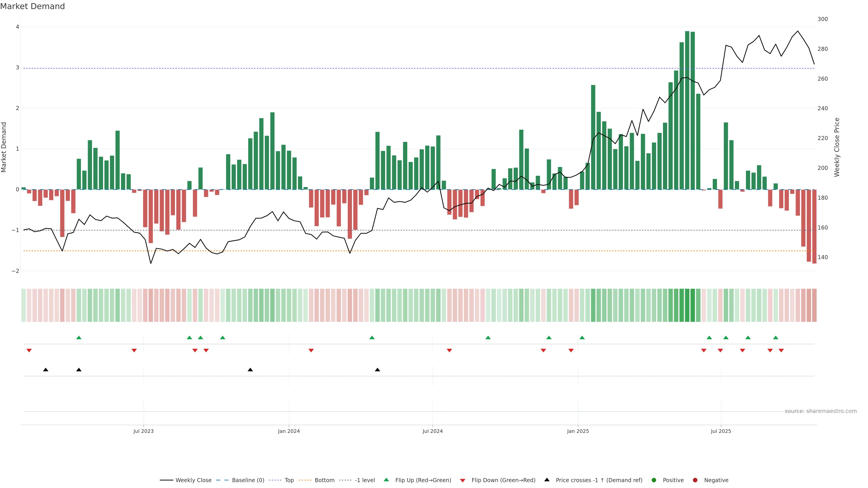Click the source: sharemaestro.com text
This screenshot has width=868, height=488.
821,411
